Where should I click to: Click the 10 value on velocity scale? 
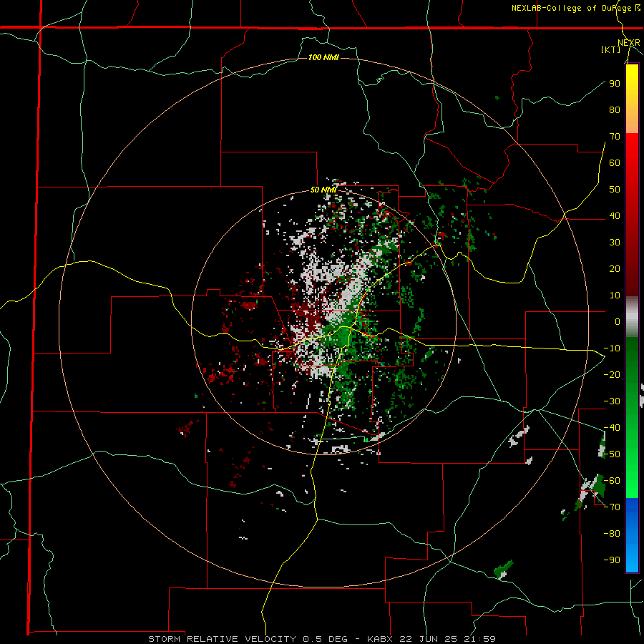tap(615, 296)
